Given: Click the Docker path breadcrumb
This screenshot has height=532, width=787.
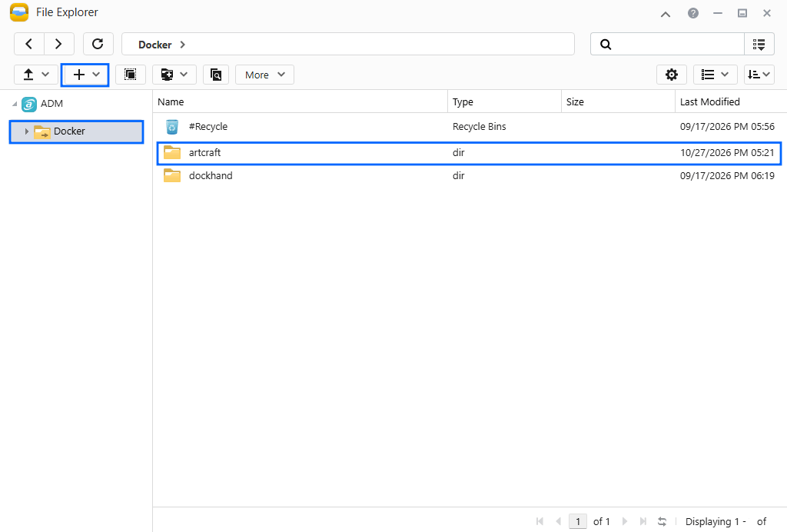Looking at the screenshot, I should [155, 45].
